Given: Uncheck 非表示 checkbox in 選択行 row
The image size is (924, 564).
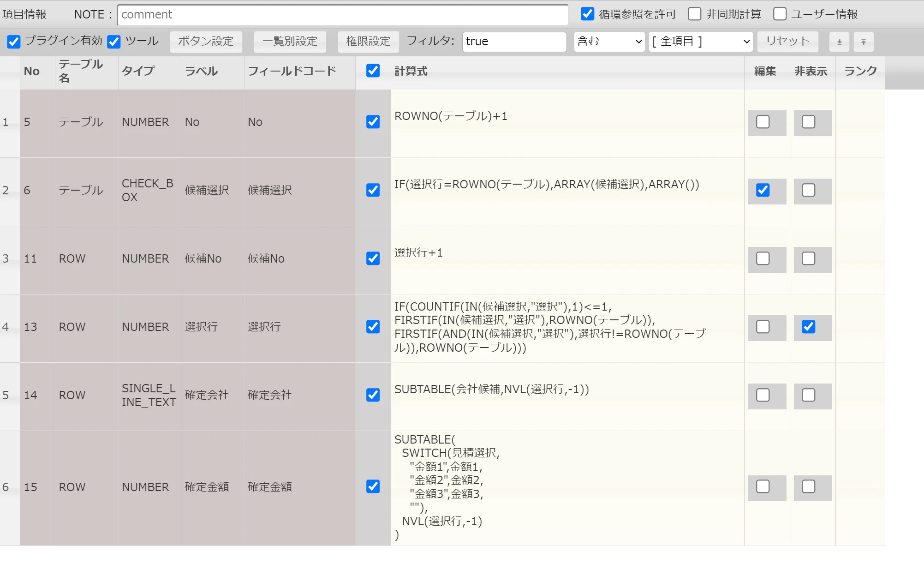Looking at the screenshot, I should [x=809, y=327].
